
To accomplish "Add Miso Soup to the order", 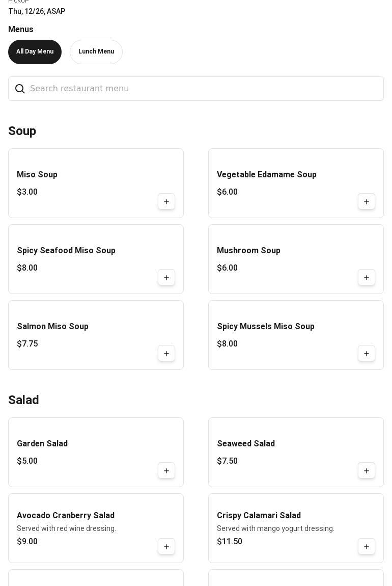I will pos(166,202).
